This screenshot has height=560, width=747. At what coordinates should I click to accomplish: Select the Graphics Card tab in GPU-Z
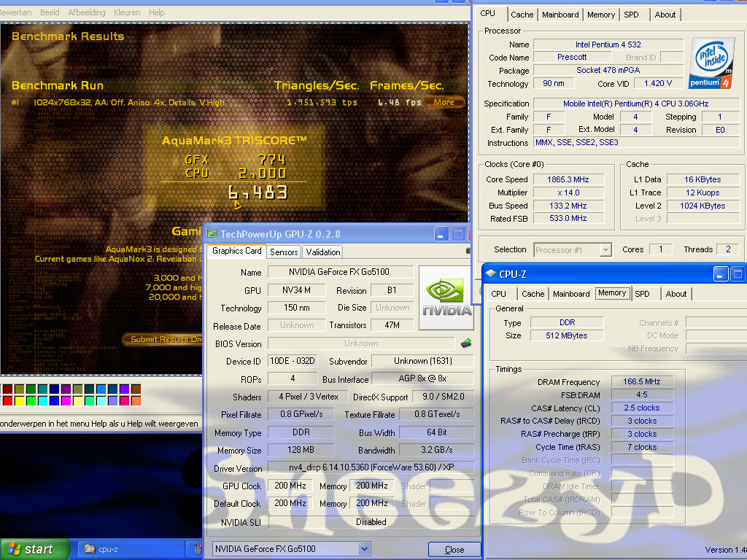click(236, 251)
